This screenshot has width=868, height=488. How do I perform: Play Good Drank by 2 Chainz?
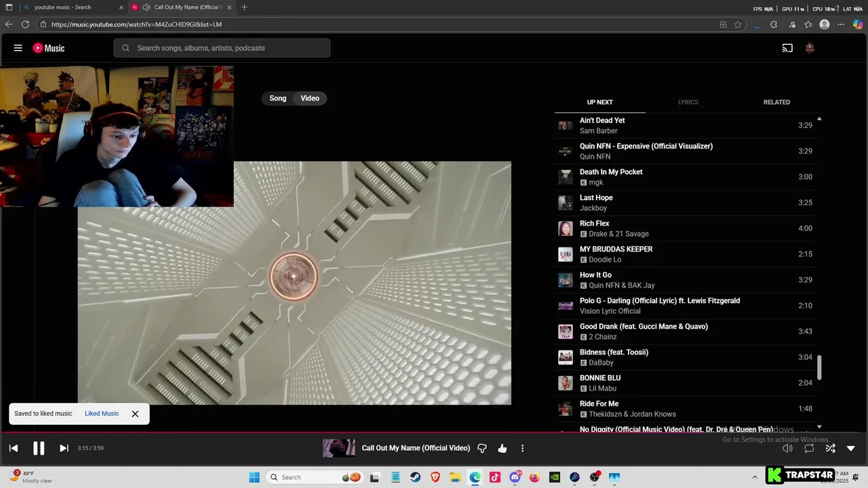pyautogui.click(x=685, y=331)
